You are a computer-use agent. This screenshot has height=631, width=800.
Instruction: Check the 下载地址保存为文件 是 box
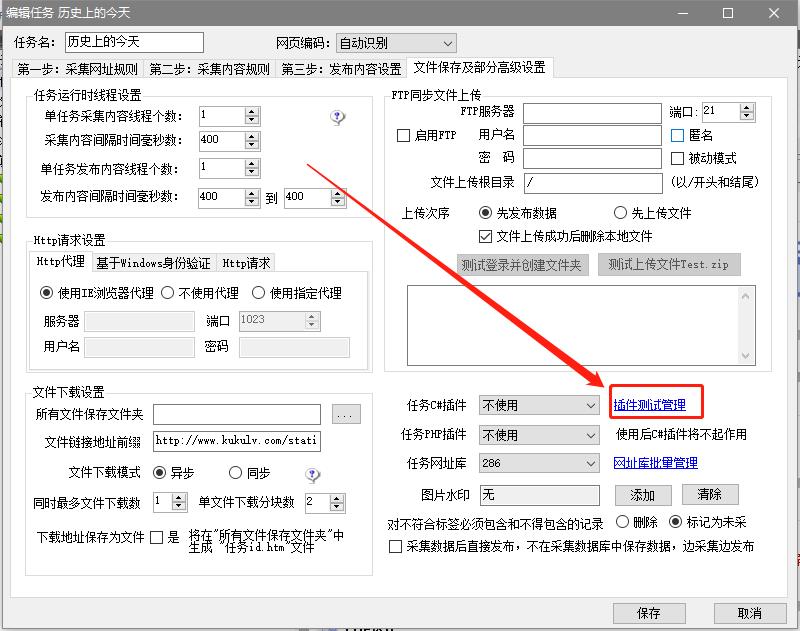pyautogui.click(x=157, y=538)
